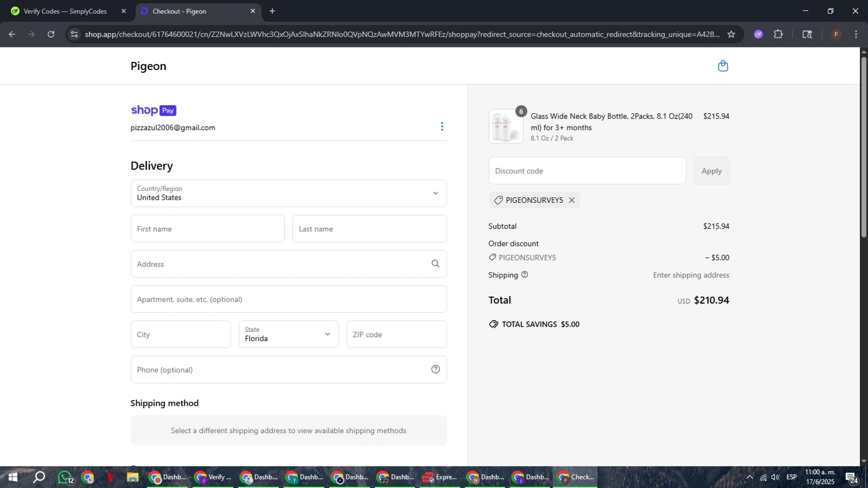Click the browser address bar URL
The width and height of the screenshot is (868, 488).
(x=402, y=34)
